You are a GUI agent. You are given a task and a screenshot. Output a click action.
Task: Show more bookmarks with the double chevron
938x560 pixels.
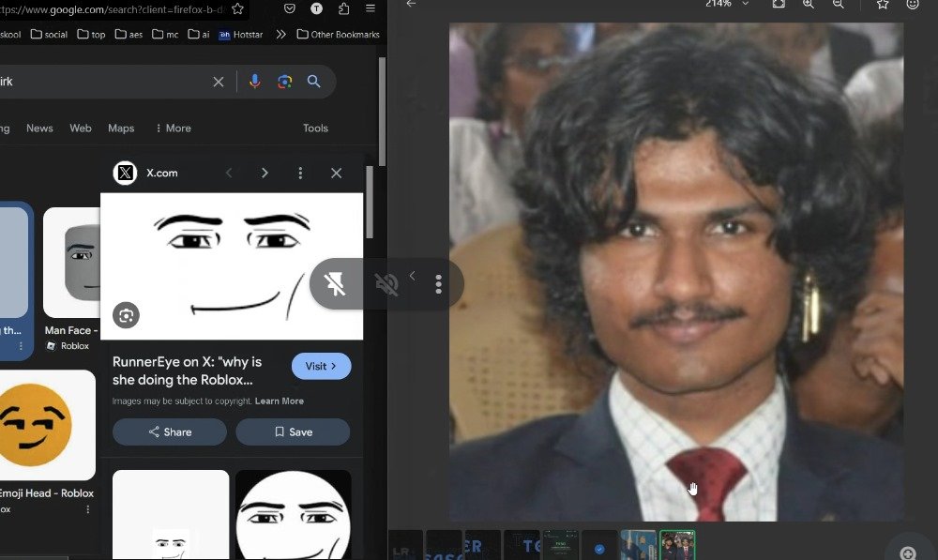(280, 34)
